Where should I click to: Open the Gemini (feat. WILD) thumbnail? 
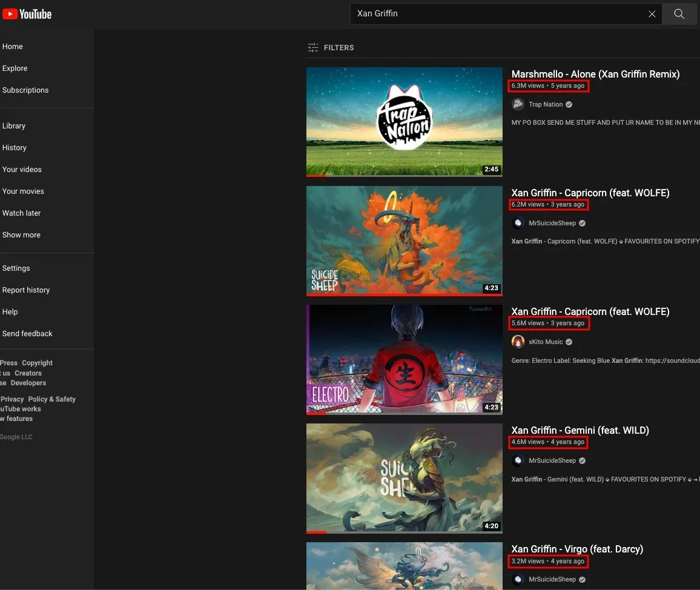point(404,479)
